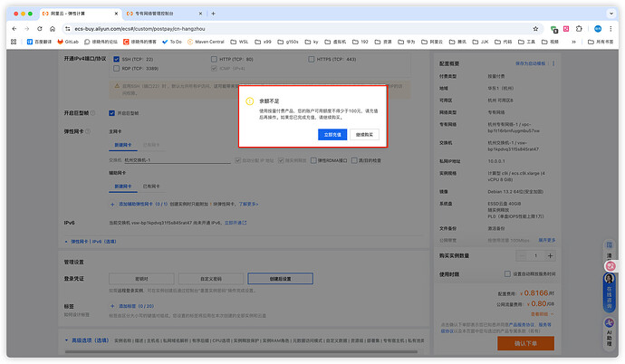This screenshot has height=364, width=625.
Task: Click the browser back arrow
Action: point(14,29)
